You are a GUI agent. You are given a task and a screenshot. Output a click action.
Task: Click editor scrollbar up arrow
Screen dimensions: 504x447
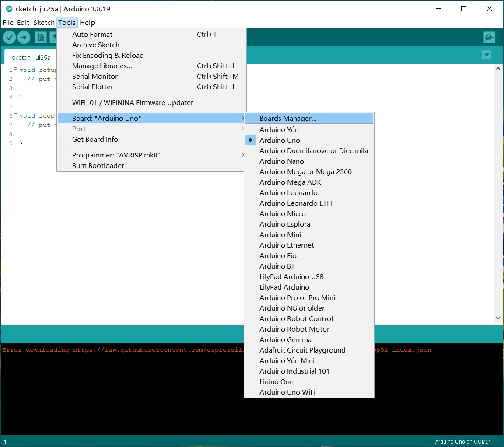(x=498, y=68)
